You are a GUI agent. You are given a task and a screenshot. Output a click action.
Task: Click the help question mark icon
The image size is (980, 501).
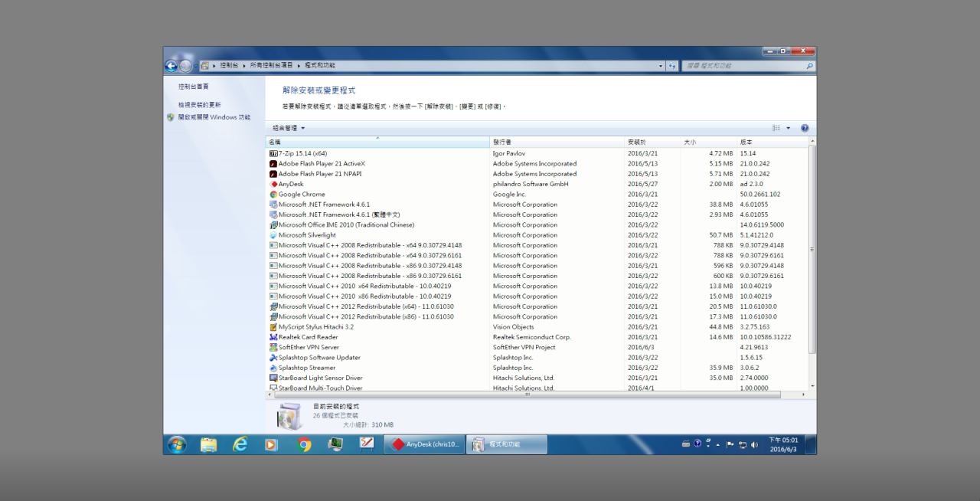tap(805, 128)
